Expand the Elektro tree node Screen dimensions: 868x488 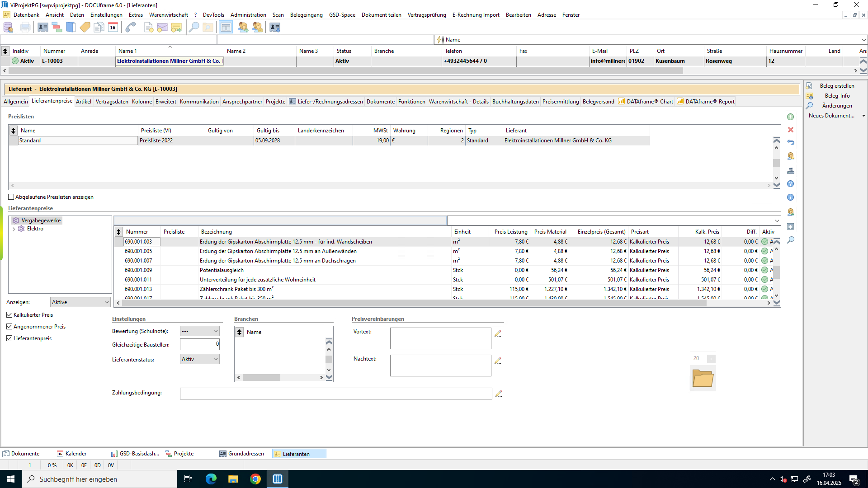[14, 229]
